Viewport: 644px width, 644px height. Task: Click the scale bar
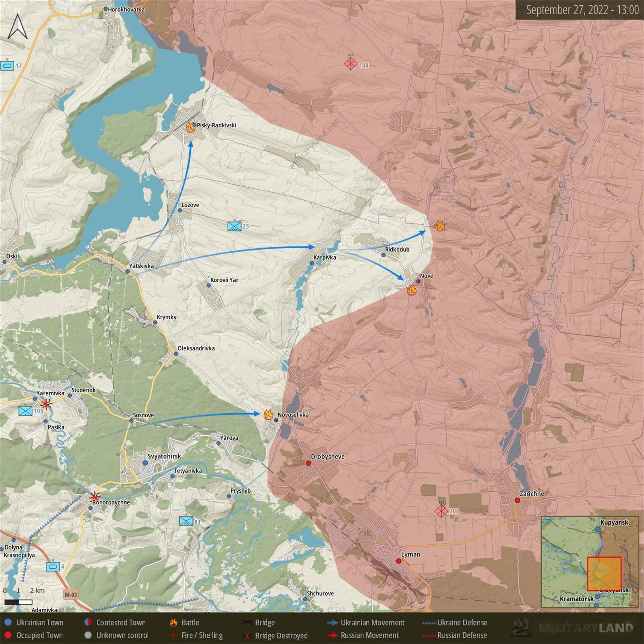(x=18, y=602)
